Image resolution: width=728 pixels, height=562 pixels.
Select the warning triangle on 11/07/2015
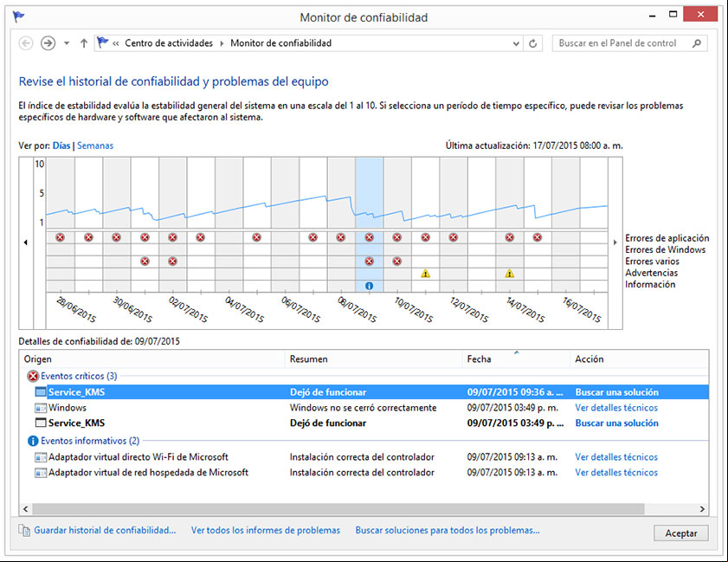(x=425, y=274)
